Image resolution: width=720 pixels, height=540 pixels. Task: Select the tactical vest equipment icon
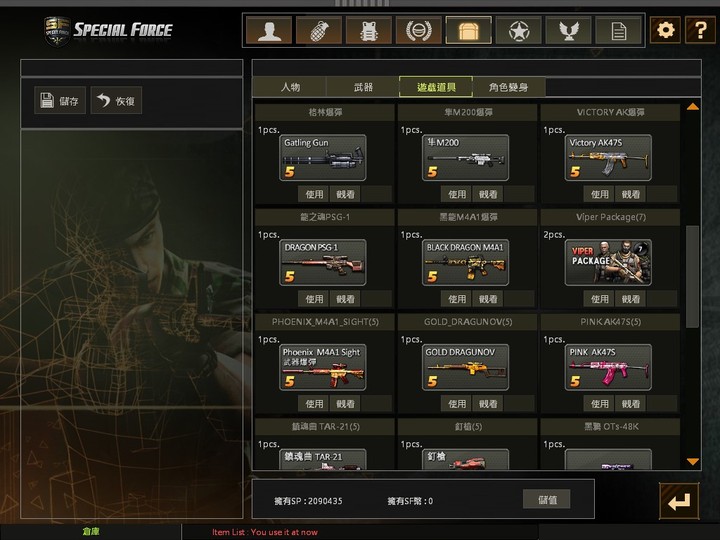(x=369, y=30)
